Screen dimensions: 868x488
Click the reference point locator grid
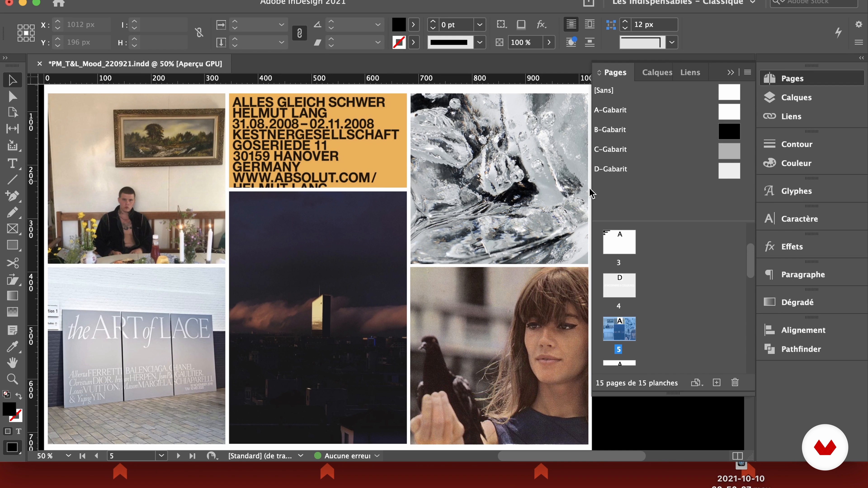point(26,33)
